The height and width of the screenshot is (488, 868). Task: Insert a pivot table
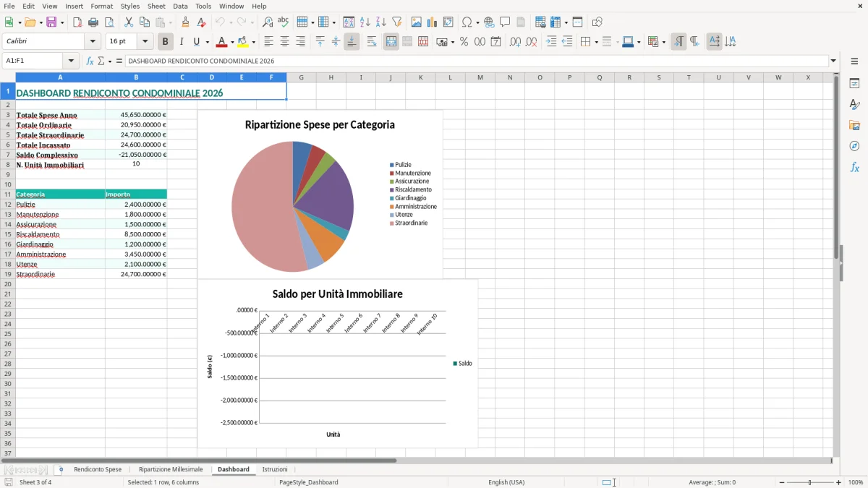448,22
